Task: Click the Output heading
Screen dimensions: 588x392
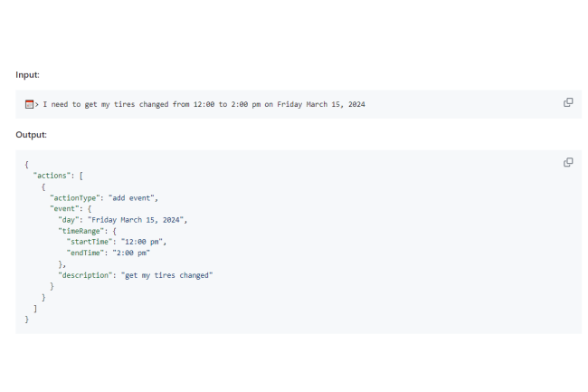Action: (31, 135)
